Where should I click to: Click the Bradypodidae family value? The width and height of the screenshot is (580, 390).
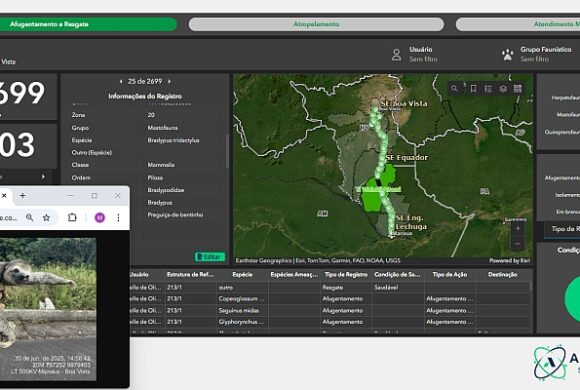click(x=166, y=190)
